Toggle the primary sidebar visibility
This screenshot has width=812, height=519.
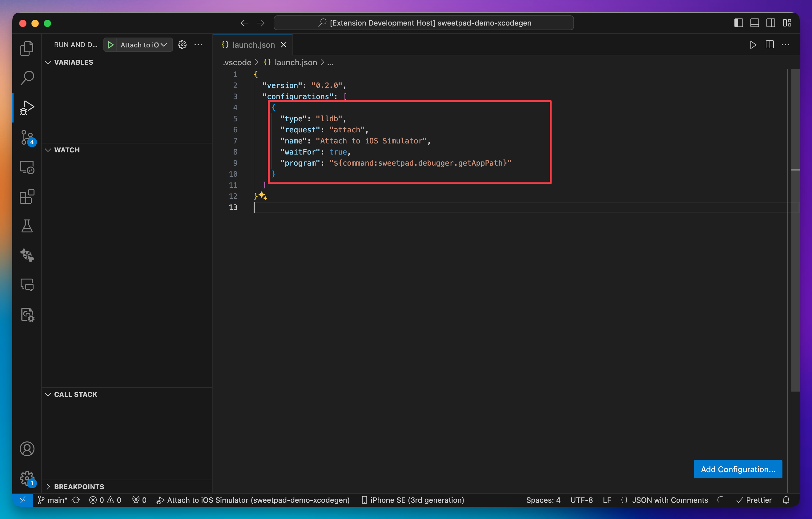(x=738, y=22)
